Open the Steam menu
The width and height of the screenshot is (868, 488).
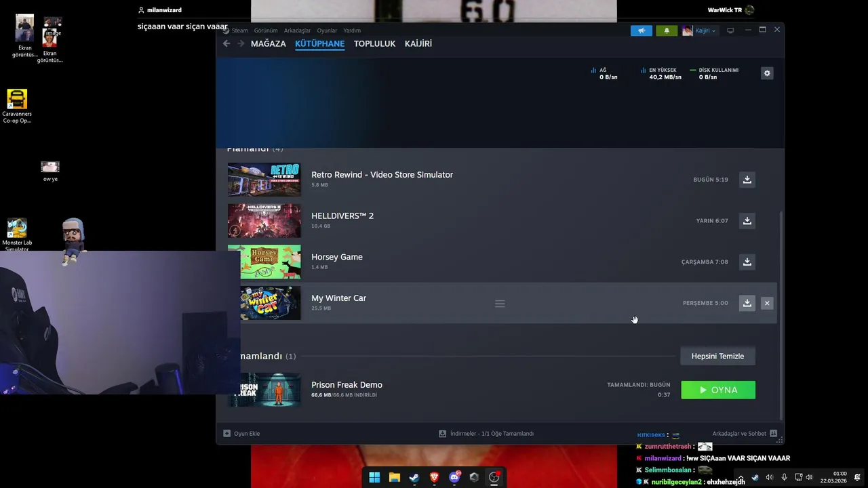click(239, 30)
